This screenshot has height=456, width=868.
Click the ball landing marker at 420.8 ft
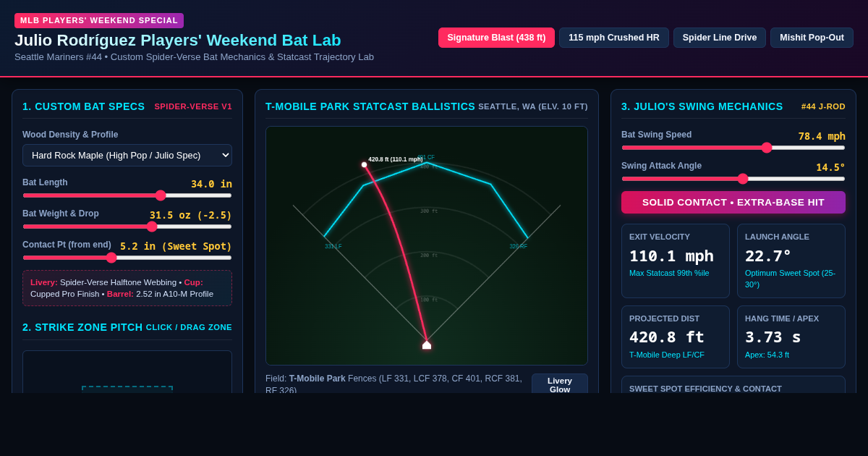point(364,164)
